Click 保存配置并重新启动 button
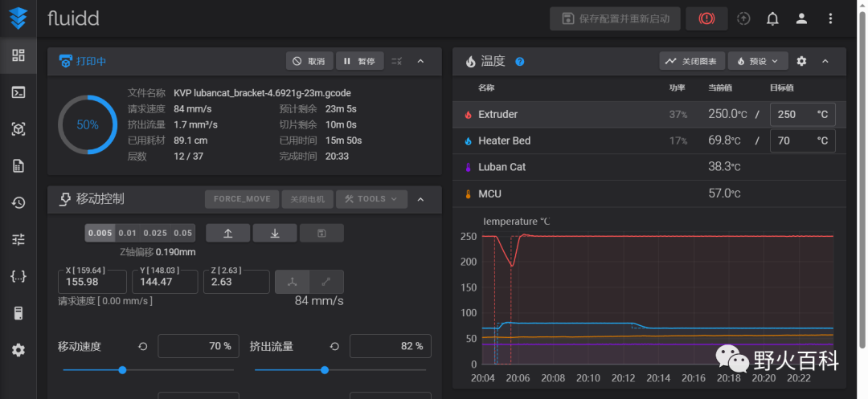The image size is (868, 399). pyautogui.click(x=615, y=18)
